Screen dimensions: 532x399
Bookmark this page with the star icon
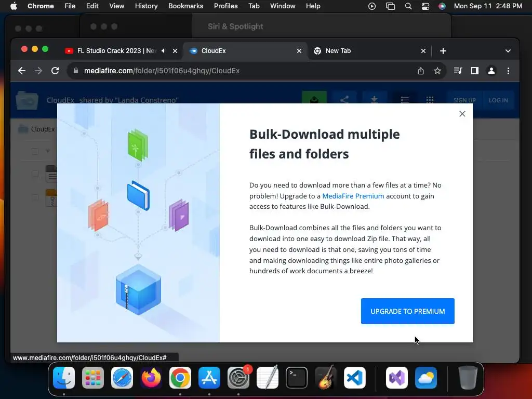coord(437,71)
